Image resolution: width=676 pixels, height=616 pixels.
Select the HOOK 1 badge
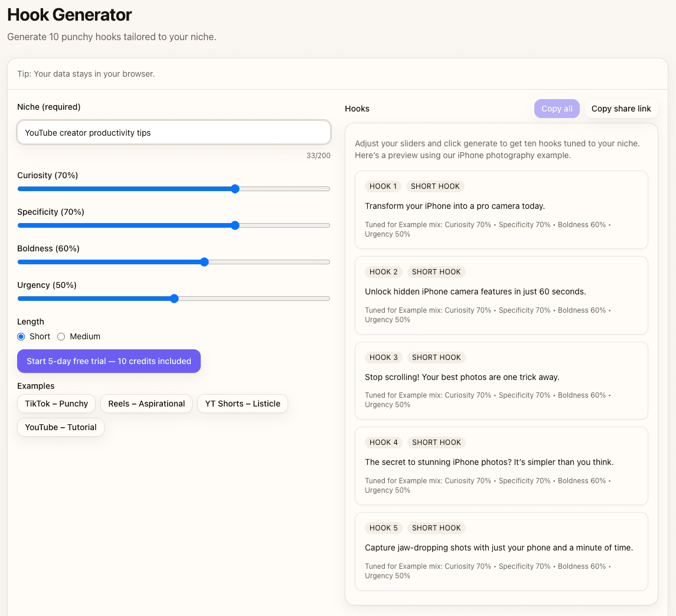[383, 186]
